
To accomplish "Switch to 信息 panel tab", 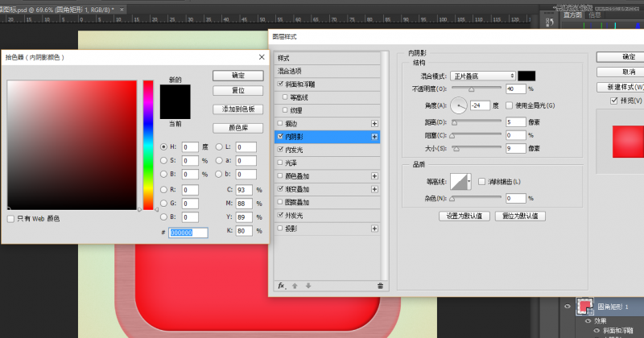I will (x=594, y=15).
